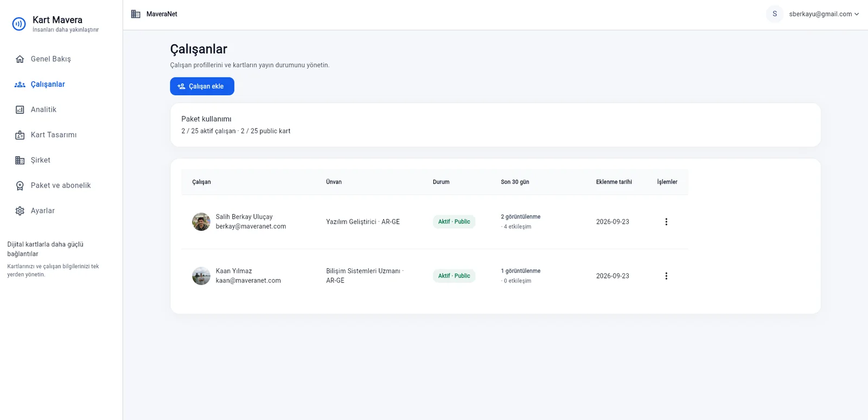The height and width of the screenshot is (420, 868).
Task: Click the people icon beside Çalışanlar
Action: pos(20,85)
